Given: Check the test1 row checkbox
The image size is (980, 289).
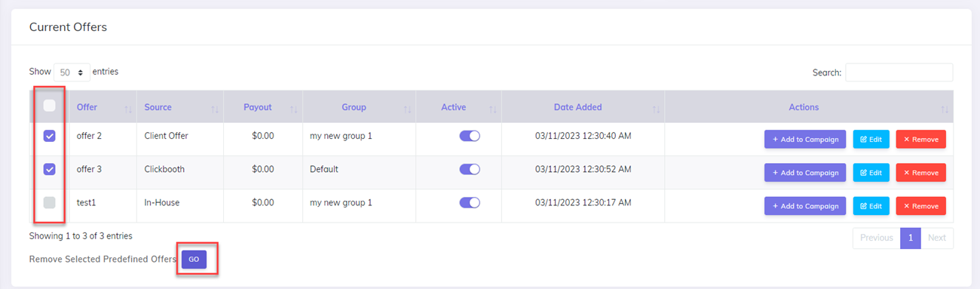Looking at the screenshot, I should click(x=49, y=202).
